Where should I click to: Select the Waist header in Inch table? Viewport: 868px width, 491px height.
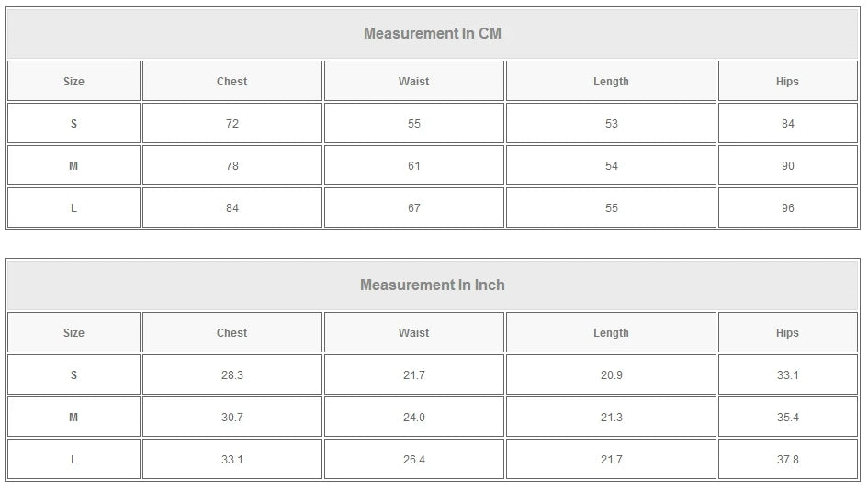pos(414,333)
